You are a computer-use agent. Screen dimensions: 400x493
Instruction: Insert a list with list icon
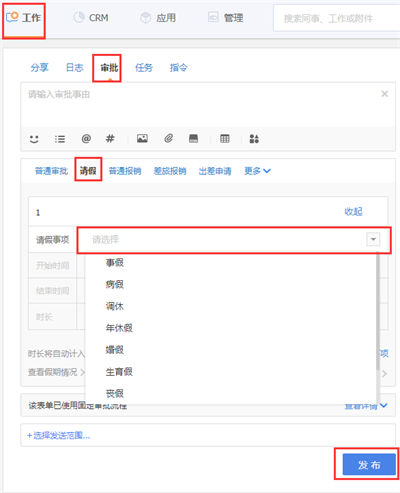coord(60,139)
